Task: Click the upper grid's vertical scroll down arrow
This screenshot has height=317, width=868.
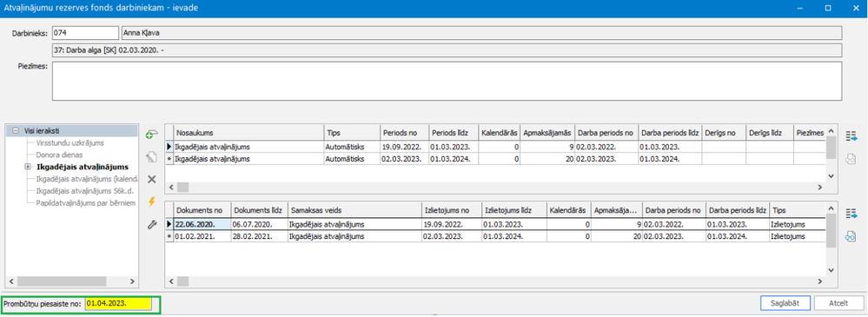Action: 831,176
